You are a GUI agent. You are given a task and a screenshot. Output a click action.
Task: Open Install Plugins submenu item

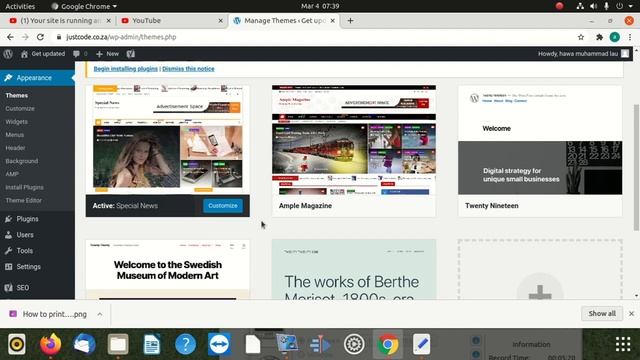pyautogui.click(x=24, y=187)
